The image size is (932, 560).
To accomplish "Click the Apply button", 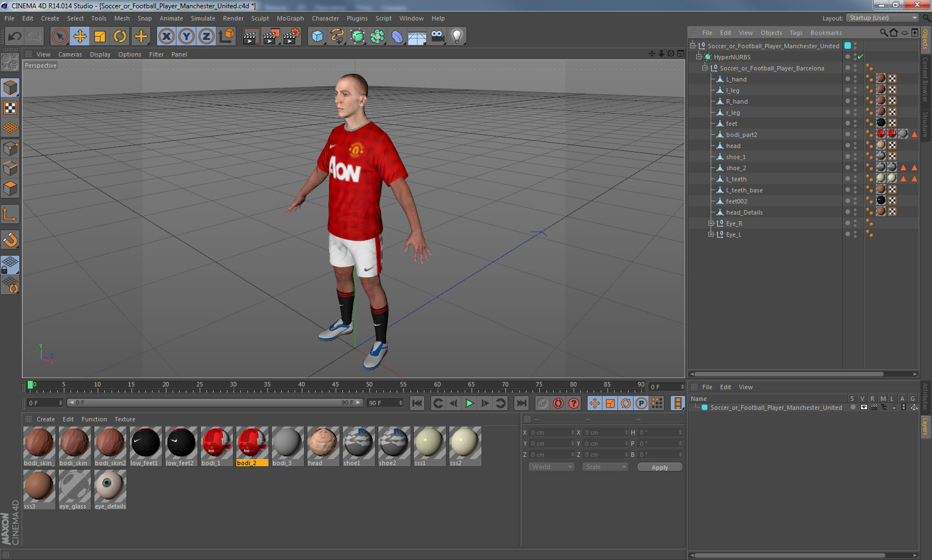I will tap(660, 467).
